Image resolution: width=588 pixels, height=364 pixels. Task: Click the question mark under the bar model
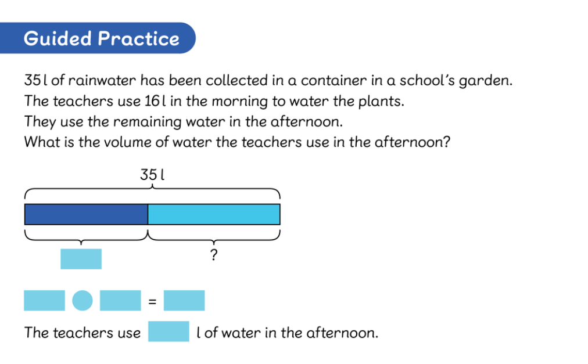[x=214, y=255]
